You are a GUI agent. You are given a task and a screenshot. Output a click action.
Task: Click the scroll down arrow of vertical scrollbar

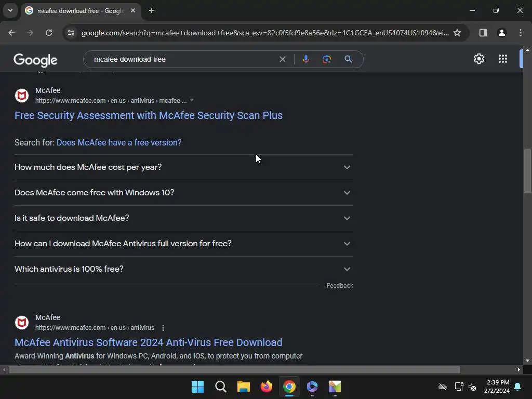tap(527, 361)
